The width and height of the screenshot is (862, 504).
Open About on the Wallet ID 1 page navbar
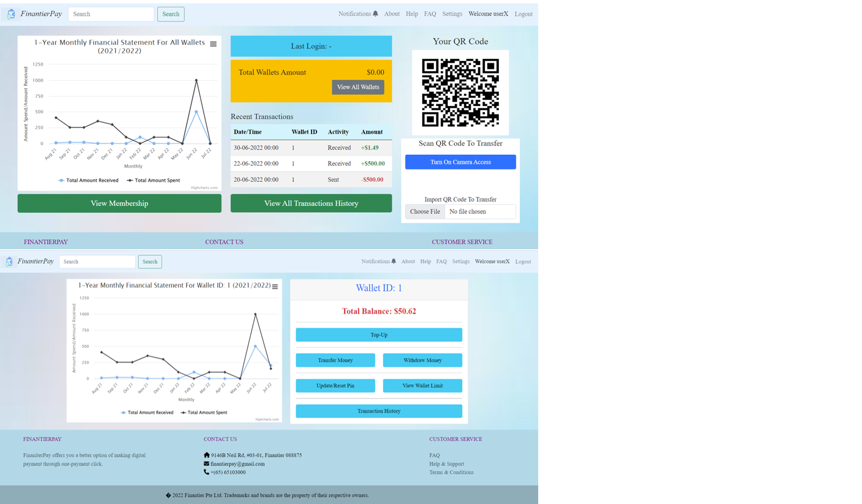(408, 262)
